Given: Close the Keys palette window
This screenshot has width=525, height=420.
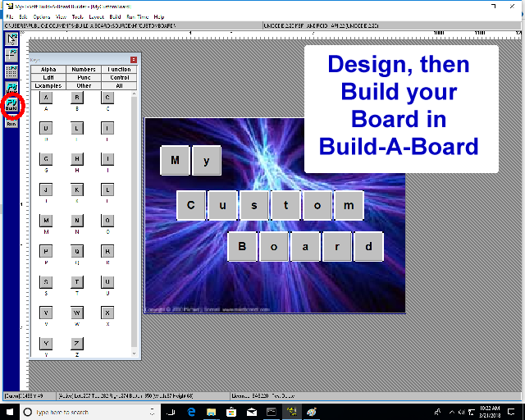Looking at the screenshot, I should [134, 60].
